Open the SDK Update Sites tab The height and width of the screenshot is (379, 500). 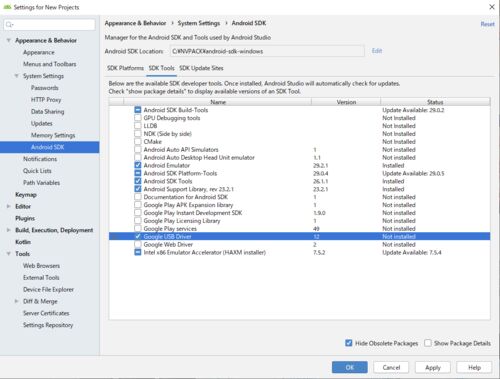(x=201, y=68)
